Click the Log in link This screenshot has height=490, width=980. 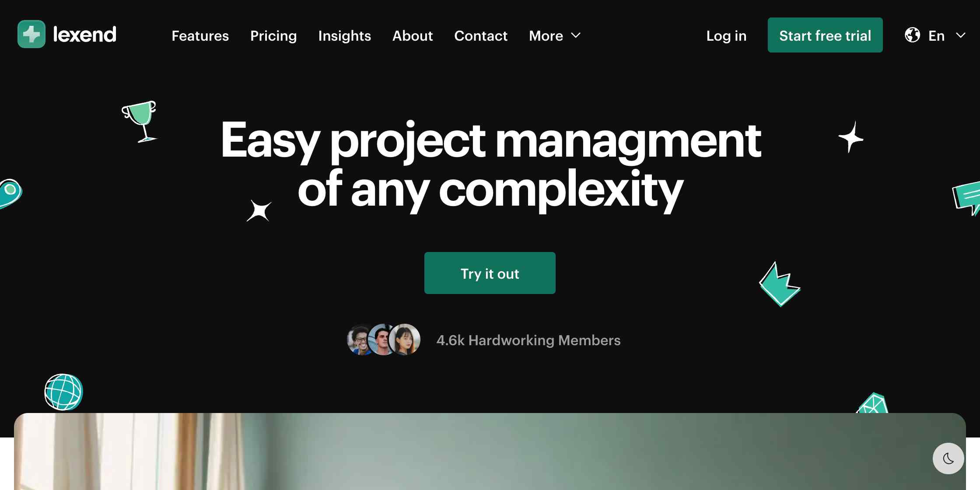[x=726, y=35]
